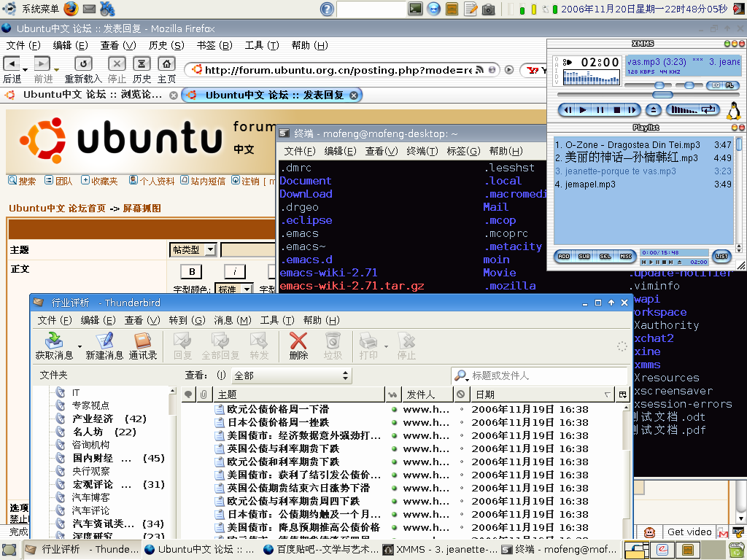The height and width of the screenshot is (560, 747).
Task: Click the text editor notepad icon in top panel
Action: [471, 9]
